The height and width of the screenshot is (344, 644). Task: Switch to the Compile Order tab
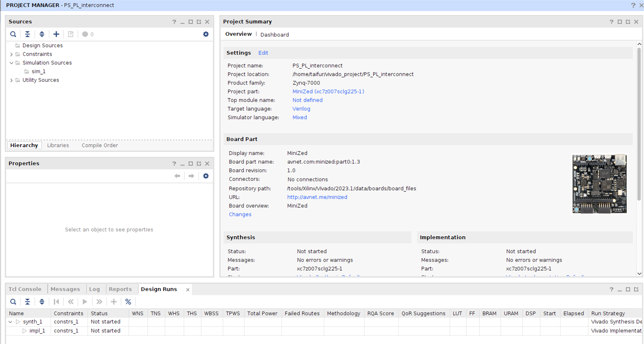pyautogui.click(x=100, y=145)
